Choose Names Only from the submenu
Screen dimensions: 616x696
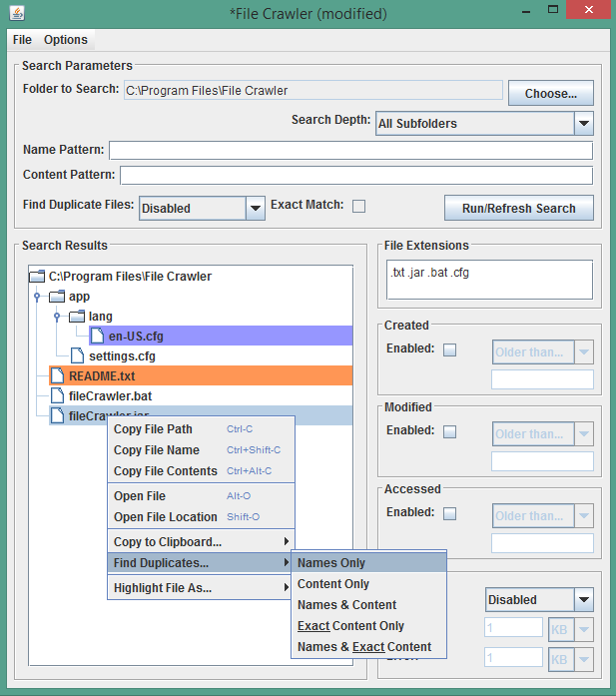[331, 563]
